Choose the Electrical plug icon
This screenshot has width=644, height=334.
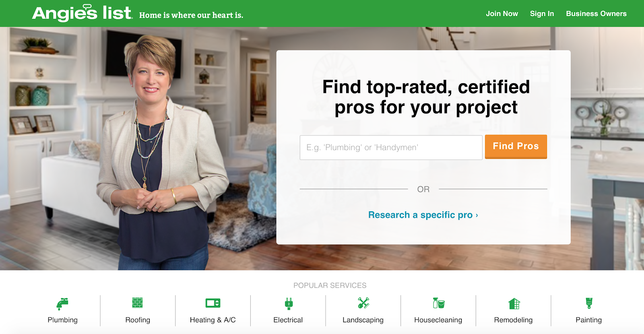coord(289,303)
